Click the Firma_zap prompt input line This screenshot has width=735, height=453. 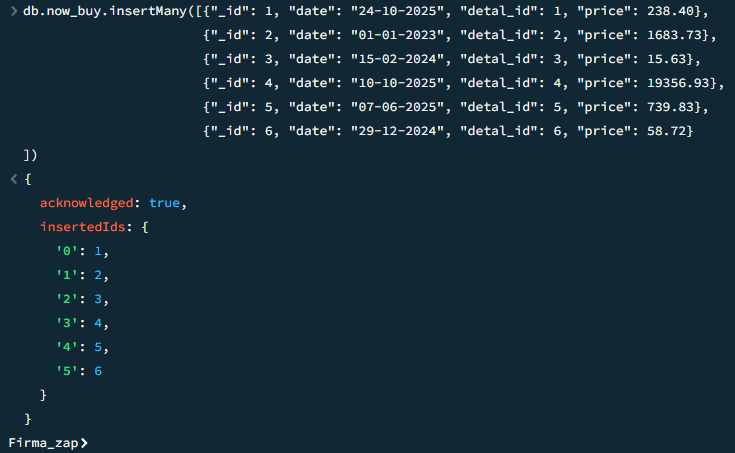(368, 443)
